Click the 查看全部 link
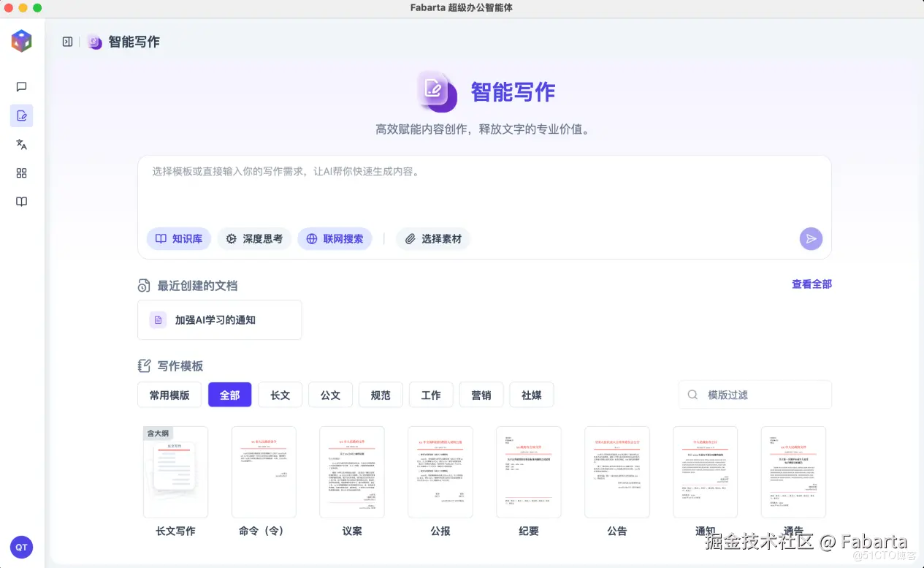Viewport: 924px width, 568px height. pyautogui.click(x=811, y=284)
